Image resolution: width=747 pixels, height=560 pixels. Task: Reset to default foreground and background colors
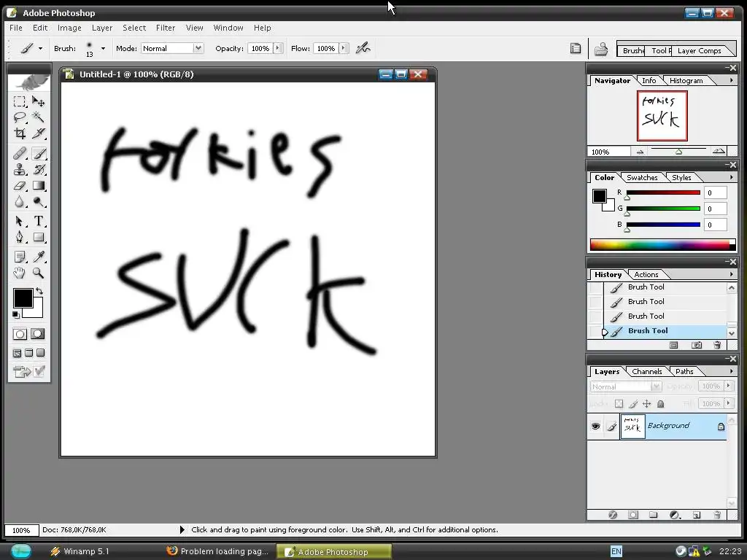[16, 314]
